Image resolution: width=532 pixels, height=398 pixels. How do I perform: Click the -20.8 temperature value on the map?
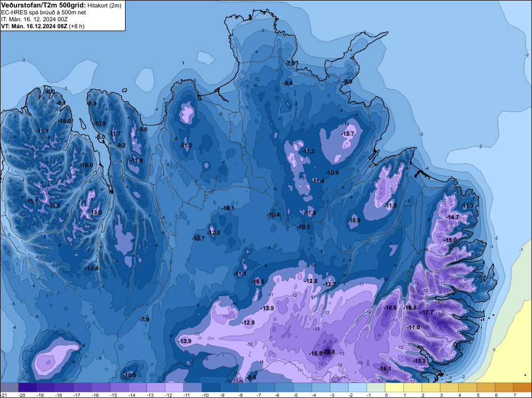click(328, 352)
